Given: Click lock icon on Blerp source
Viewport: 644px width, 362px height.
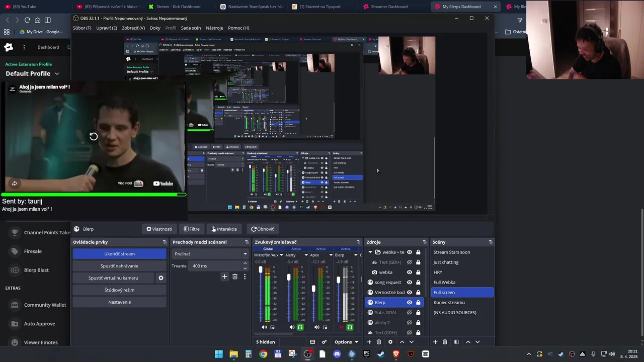Looking at the screenshot, I should [418, 302].
